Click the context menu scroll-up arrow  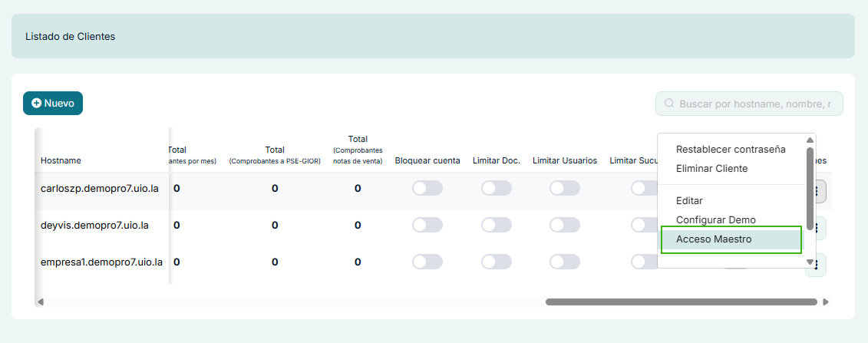tap(809, 140)
